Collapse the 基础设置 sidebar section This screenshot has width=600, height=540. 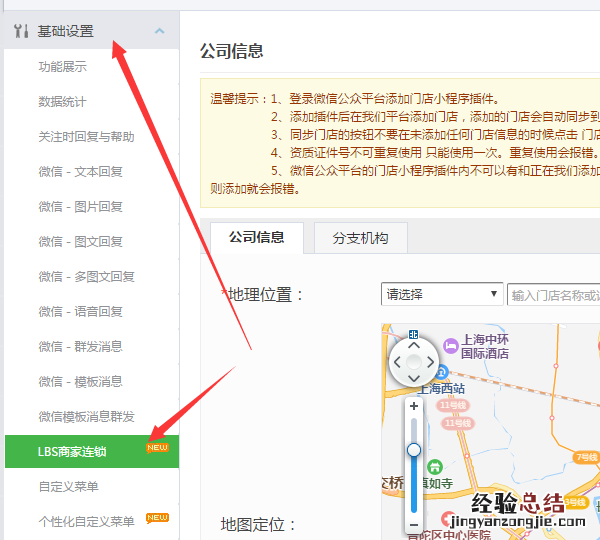tap(159, 31)
